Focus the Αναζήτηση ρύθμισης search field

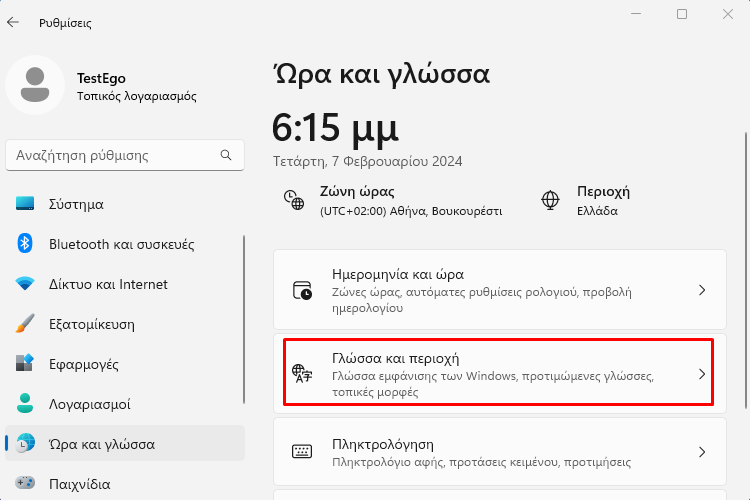[125, 155]
